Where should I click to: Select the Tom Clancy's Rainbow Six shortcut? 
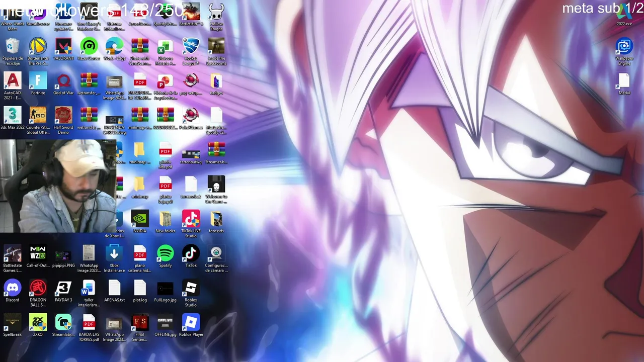coord(89,17)
